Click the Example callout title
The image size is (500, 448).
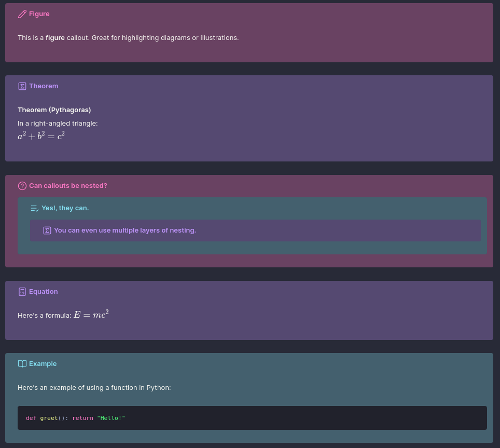pos(43,364)
